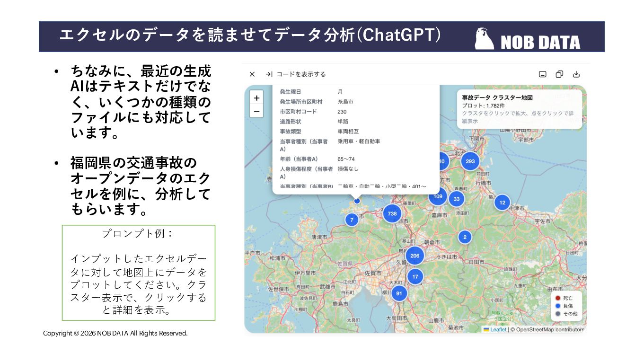
Task: Click the 市区町村コード label in the popup
Action: pos(299,112)
